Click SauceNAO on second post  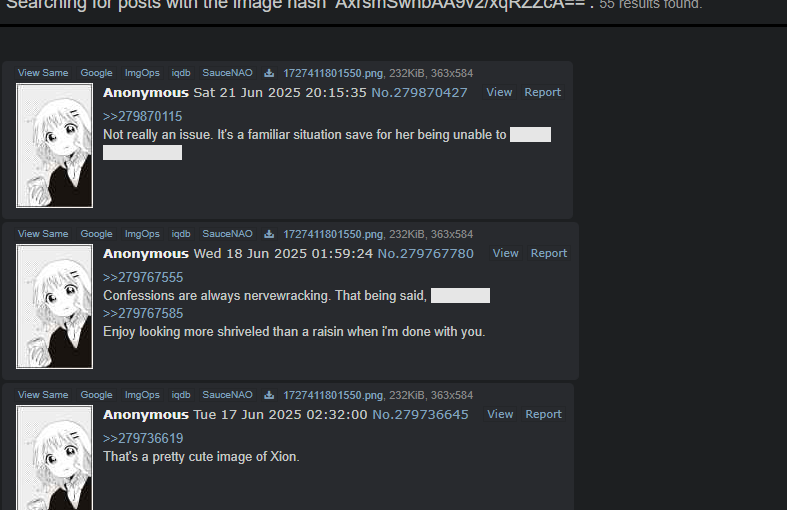tap(227, 234)
